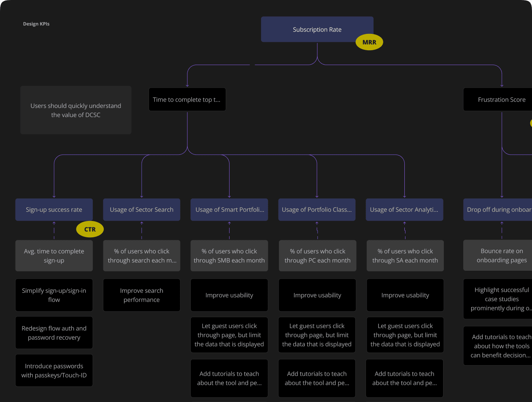The height and width of the screenshot is (402, 532).
Task: Click the yellow CTR badge
Action: pyautogui.click(x=90, y=229)
